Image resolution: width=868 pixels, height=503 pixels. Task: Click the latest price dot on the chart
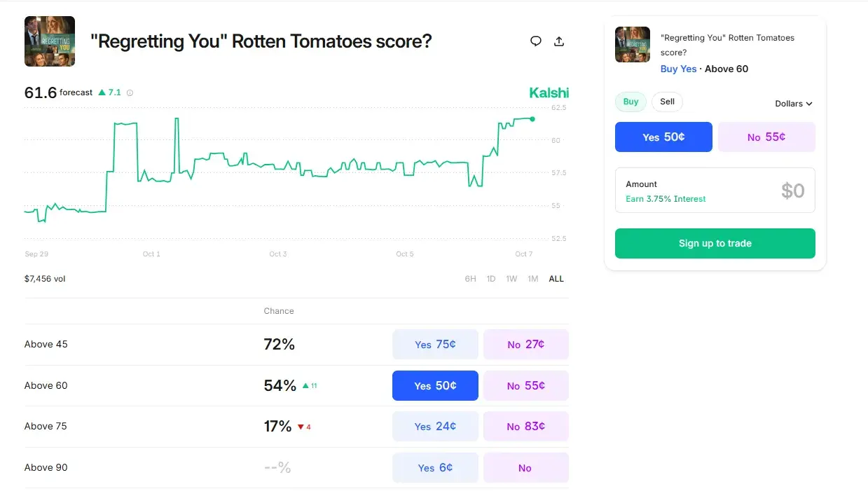(532, 118)
